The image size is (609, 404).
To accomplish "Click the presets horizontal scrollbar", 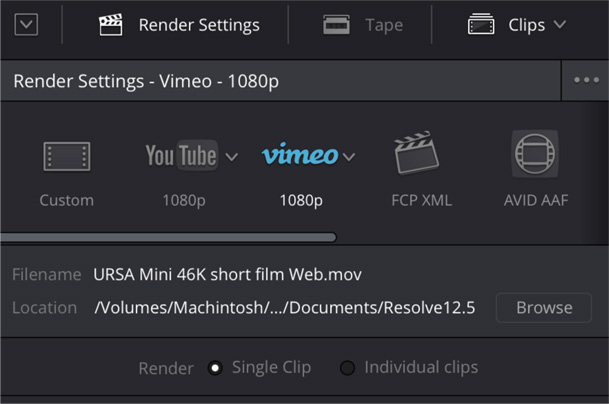I will click(x=168, y=237).
